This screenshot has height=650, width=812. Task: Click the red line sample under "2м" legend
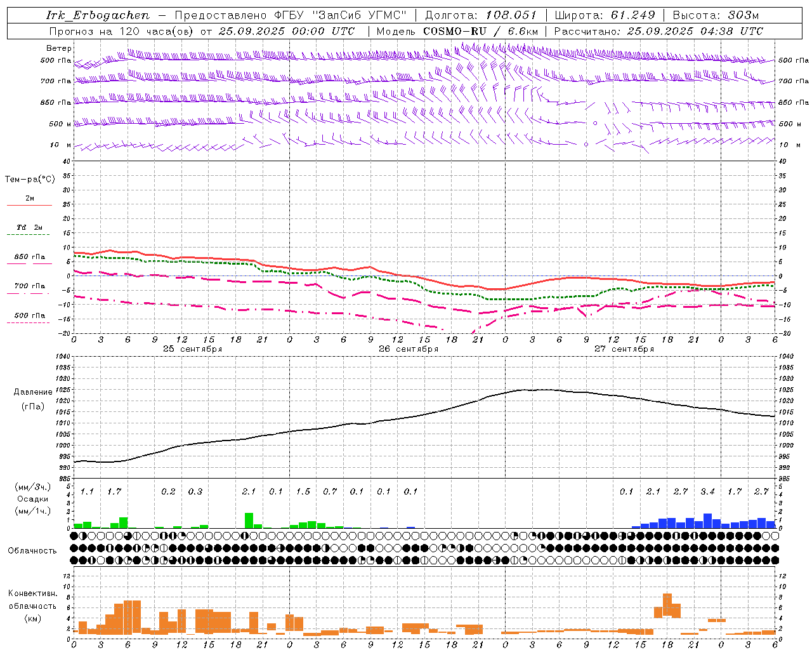[29, 206]
